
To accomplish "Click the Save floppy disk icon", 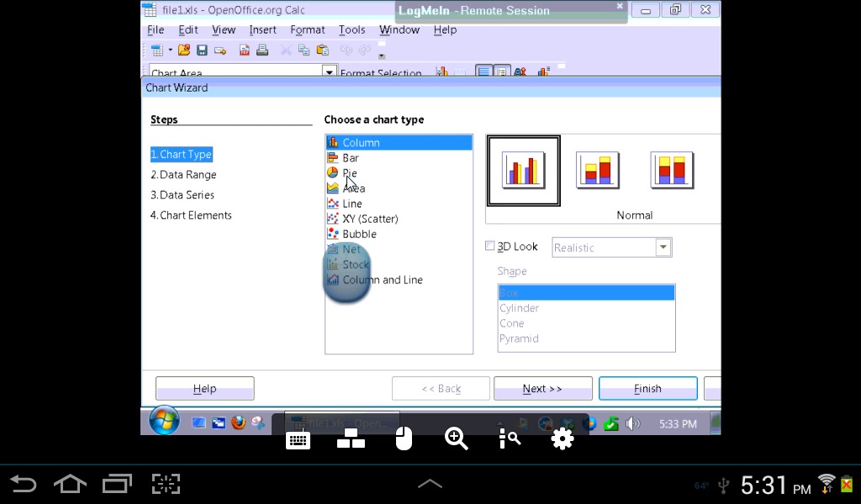I will point(202,50).
